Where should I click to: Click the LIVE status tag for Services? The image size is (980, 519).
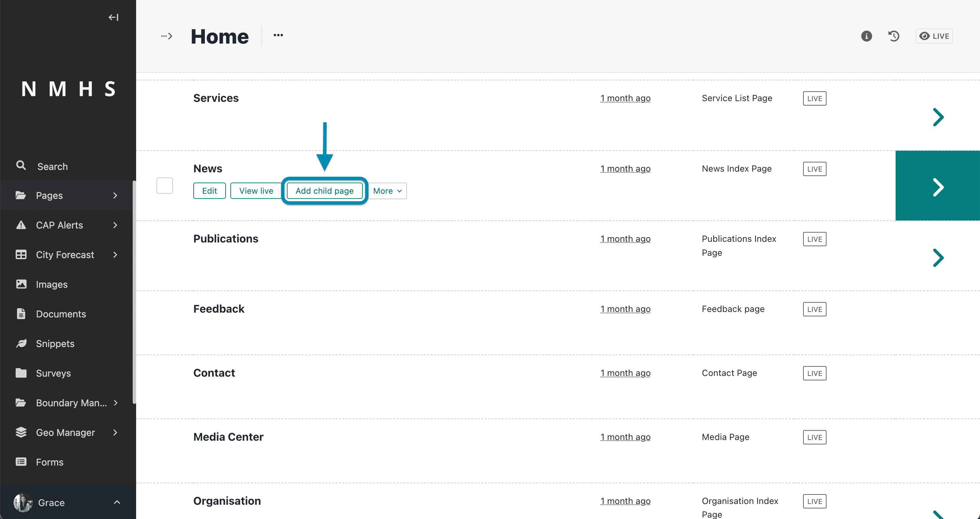coord(815,98)
